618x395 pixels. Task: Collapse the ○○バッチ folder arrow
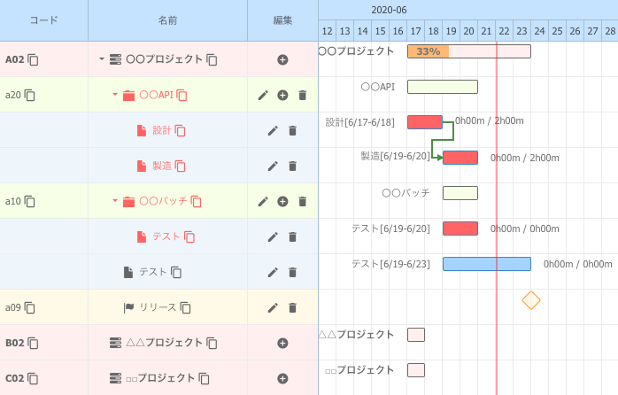click(x=115, y=200)
